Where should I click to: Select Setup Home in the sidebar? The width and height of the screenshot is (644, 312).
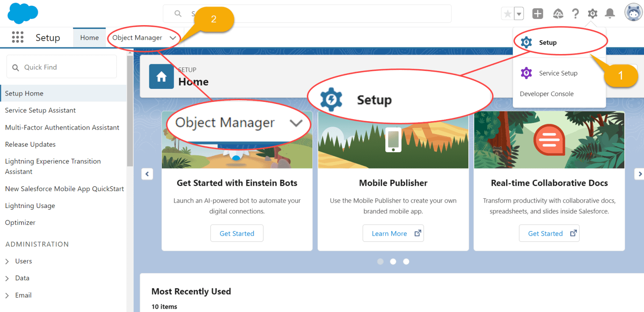tap(63, 93)
